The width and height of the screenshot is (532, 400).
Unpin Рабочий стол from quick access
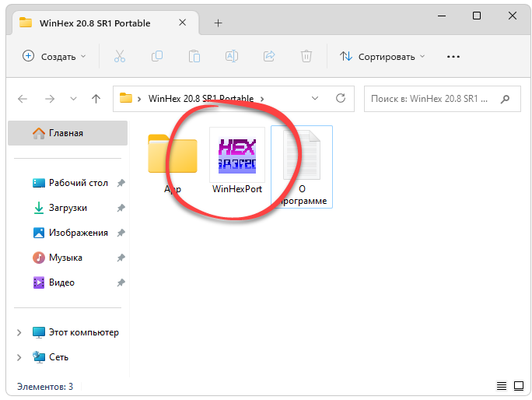(121, 183)
